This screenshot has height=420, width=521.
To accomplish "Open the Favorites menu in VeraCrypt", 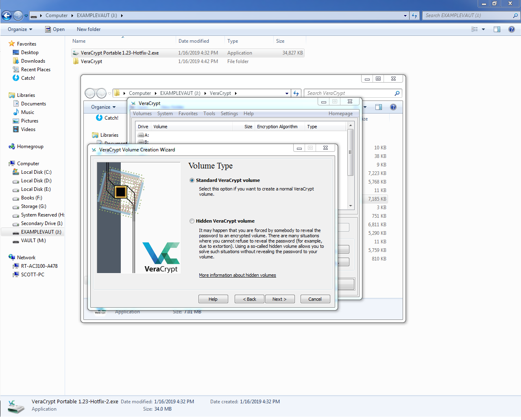I will coord(188,114).
